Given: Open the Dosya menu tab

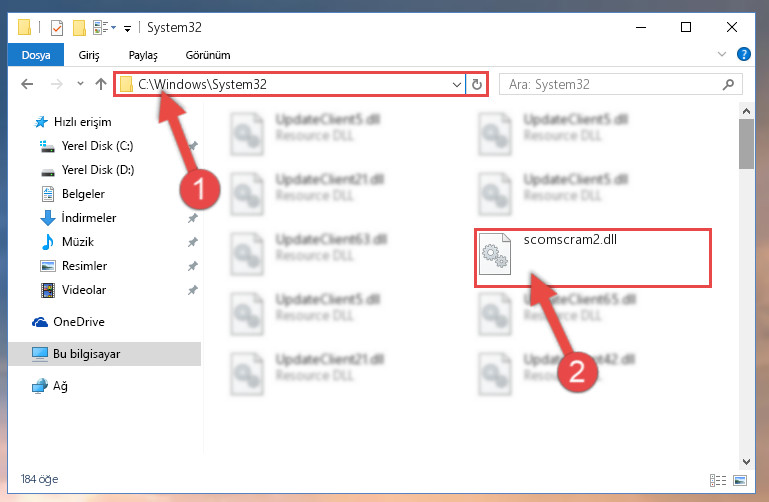Looking at the screenshot, I should 36,55.
